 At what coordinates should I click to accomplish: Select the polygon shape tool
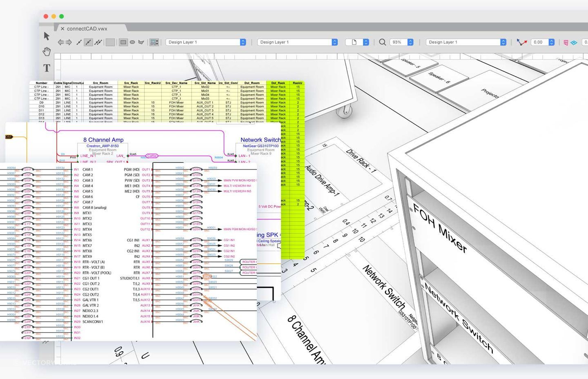pos(141,42)
